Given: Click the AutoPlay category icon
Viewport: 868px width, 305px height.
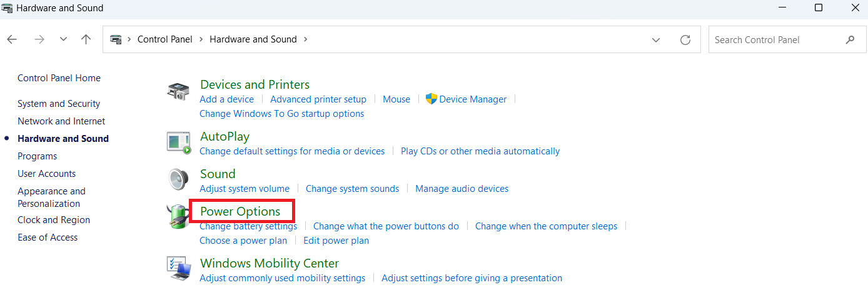Looking at the screenshot, I should [x=179, y=142].
